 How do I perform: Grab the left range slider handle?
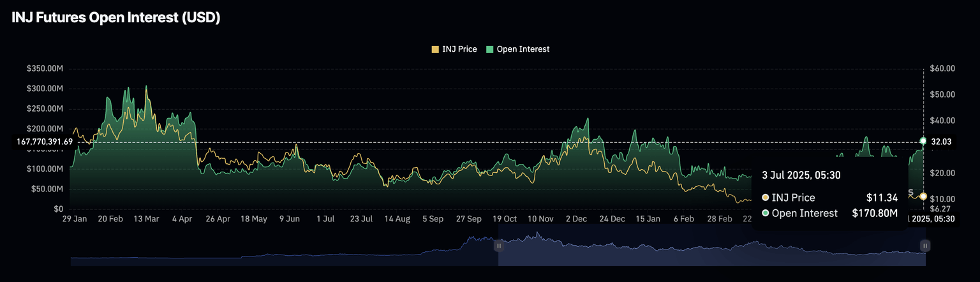[x=499, y=246]
